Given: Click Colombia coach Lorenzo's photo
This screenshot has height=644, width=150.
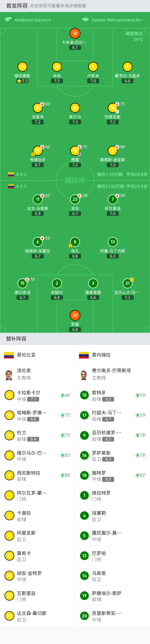Looking at the screenshot, I should tap(9, 375).
